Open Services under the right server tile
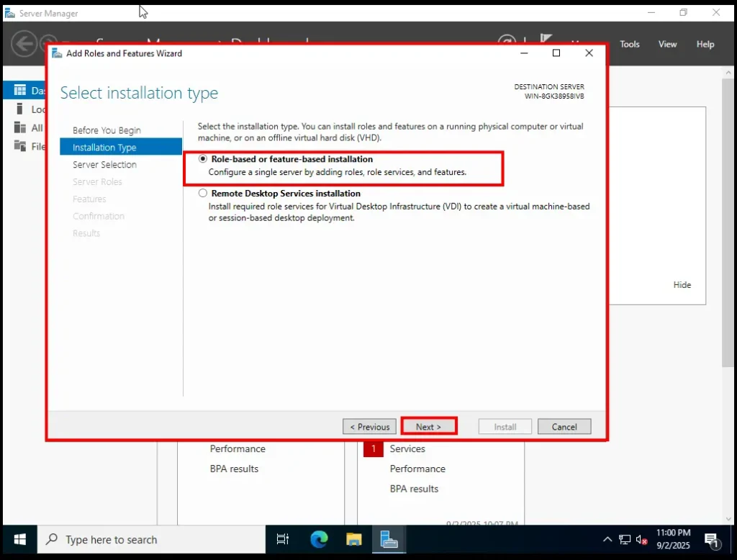The width and height of the screenshot is (737, 560). pyautogui.click(x=407, y=448)
